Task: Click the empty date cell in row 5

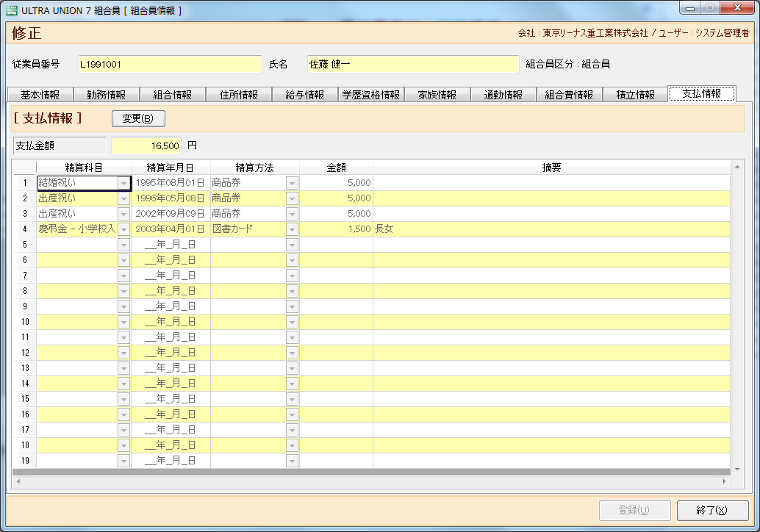Action: click(x=171, y=245)
